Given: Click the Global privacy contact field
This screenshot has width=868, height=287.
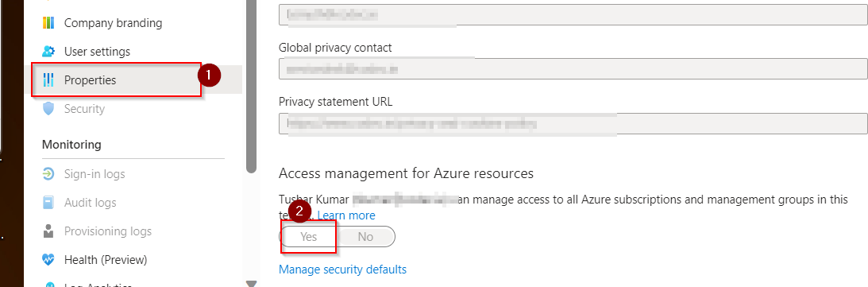Looking at the screenshot, I should point(573,69).
